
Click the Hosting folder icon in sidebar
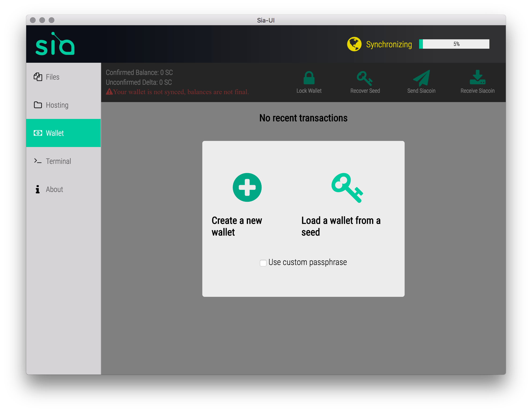(38, 105)
